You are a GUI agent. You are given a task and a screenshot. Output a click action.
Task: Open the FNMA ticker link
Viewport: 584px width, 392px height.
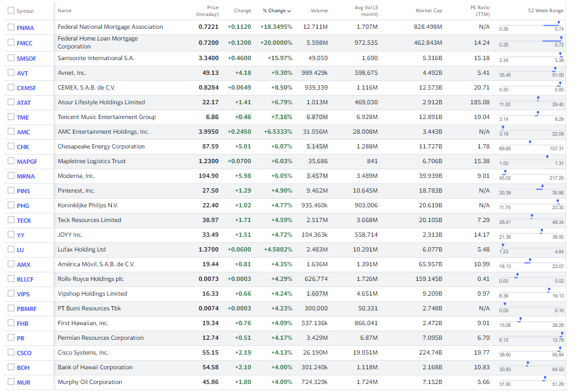pyautogui.click(x=25, y=28)
